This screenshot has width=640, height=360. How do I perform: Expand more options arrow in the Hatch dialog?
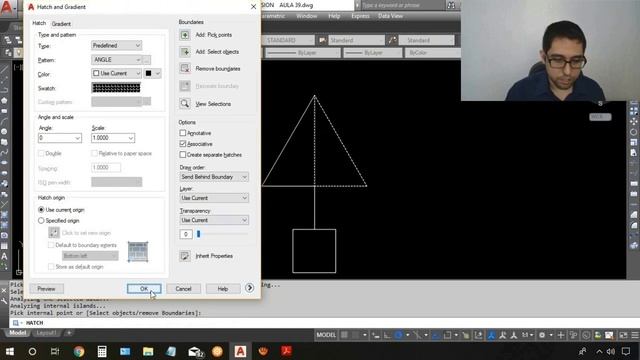(249, 288)
